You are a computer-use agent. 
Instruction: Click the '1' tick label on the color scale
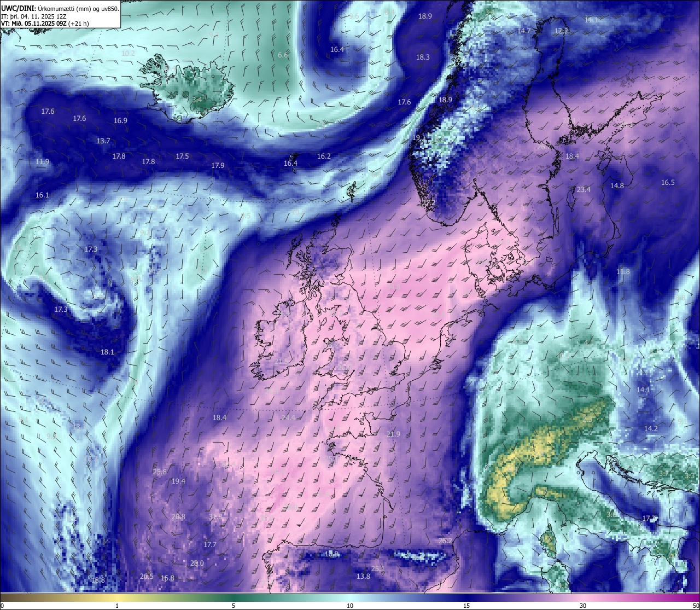click(x=117, y=606)
